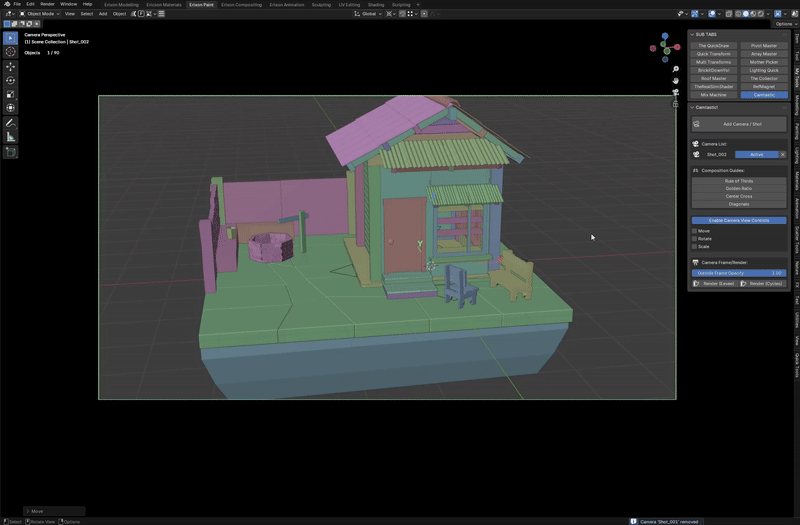Select the Rotate tool in left toolbar
The height and width of the screenshot is (525, 800).
(x=10, y=81)
